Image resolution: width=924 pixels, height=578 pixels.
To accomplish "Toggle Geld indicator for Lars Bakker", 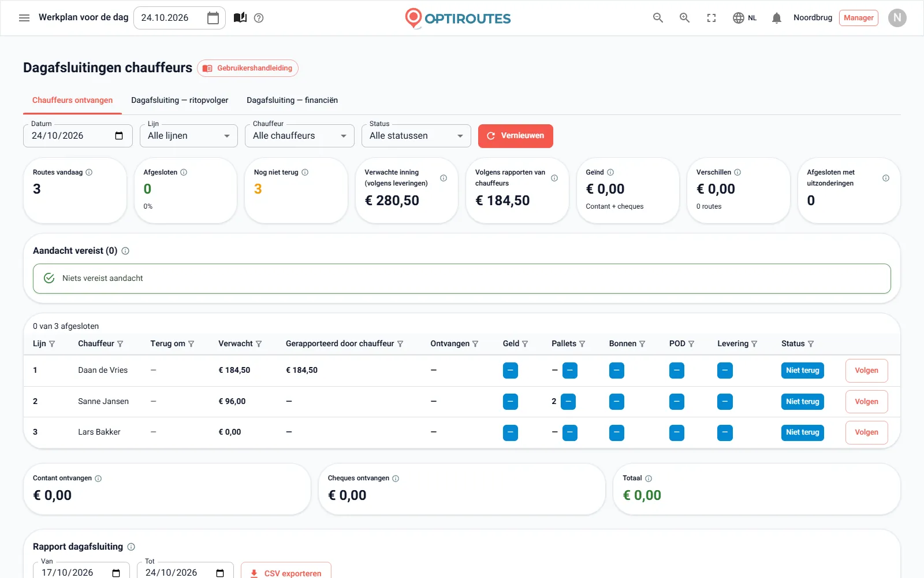I will 511,432.
